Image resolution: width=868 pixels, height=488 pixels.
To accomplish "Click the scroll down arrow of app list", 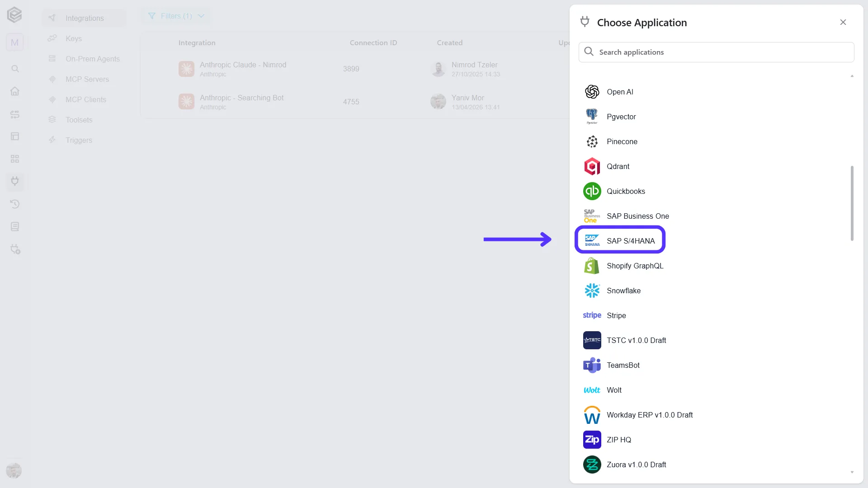I will [852, 472].
